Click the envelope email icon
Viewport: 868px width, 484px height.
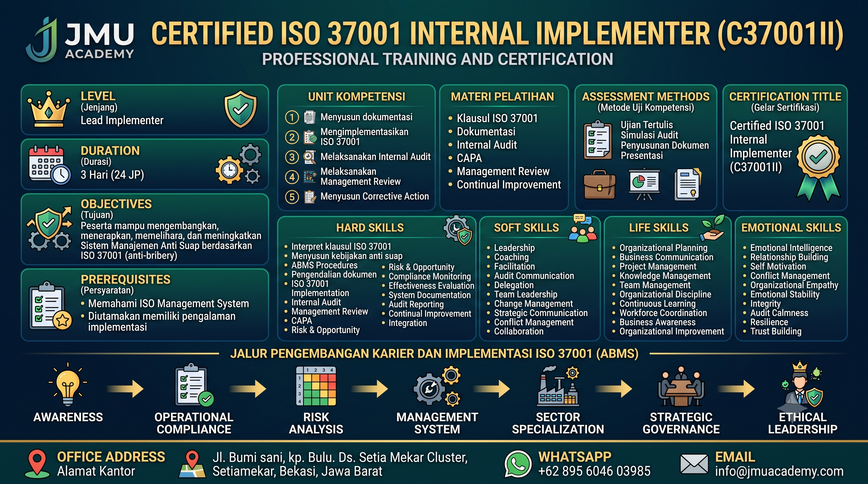[x=694, y=464]
